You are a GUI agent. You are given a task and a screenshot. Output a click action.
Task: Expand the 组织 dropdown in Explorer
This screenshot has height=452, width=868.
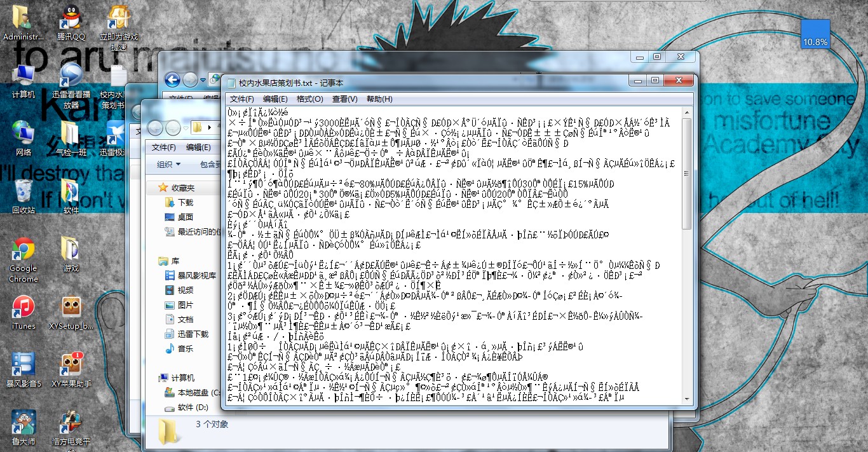[168, 164]
